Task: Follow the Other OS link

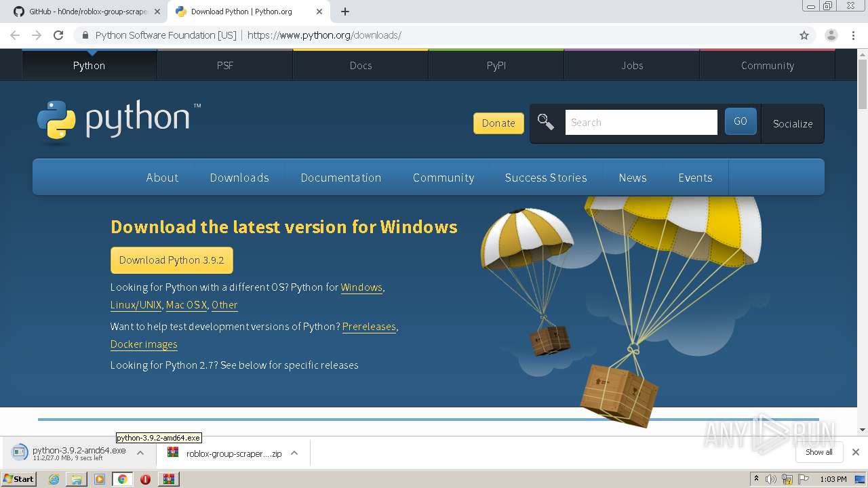Action: 224,305
